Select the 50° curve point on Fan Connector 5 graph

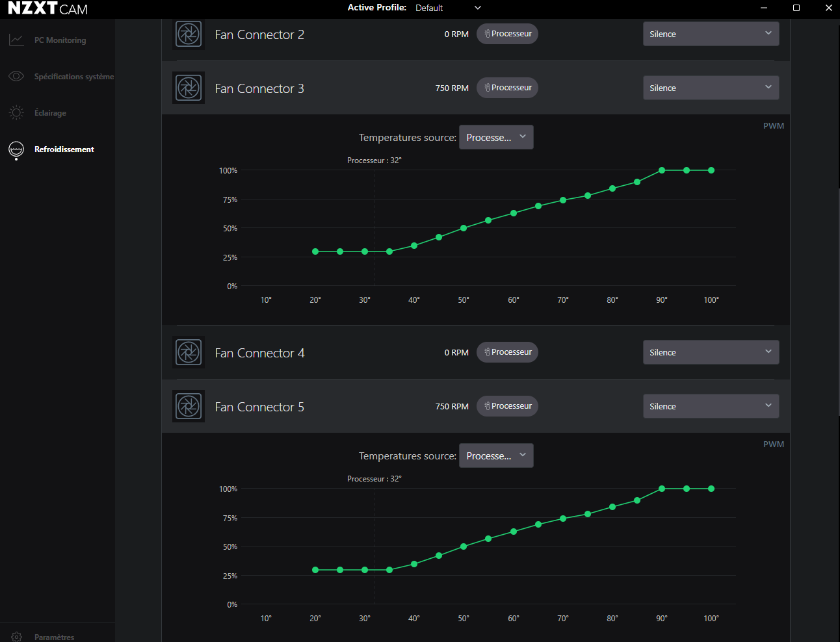[x=464, y=546]
